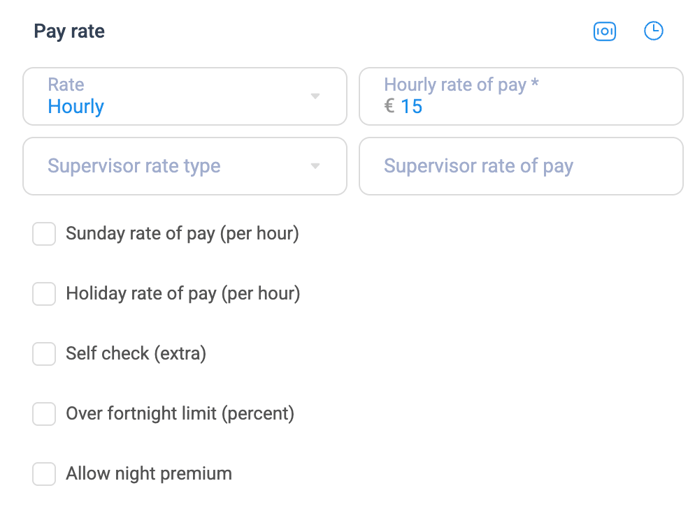Click the Pay rate section heading
This screenshot has width=688, height=518.
coord(69,32)
